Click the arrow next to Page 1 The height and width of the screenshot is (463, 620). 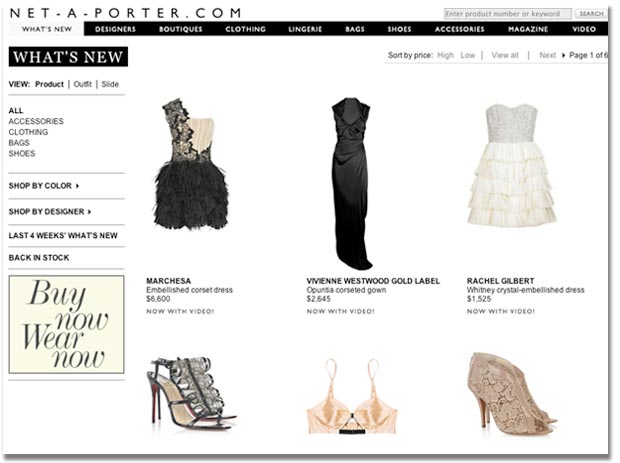(x=563, y=55)
